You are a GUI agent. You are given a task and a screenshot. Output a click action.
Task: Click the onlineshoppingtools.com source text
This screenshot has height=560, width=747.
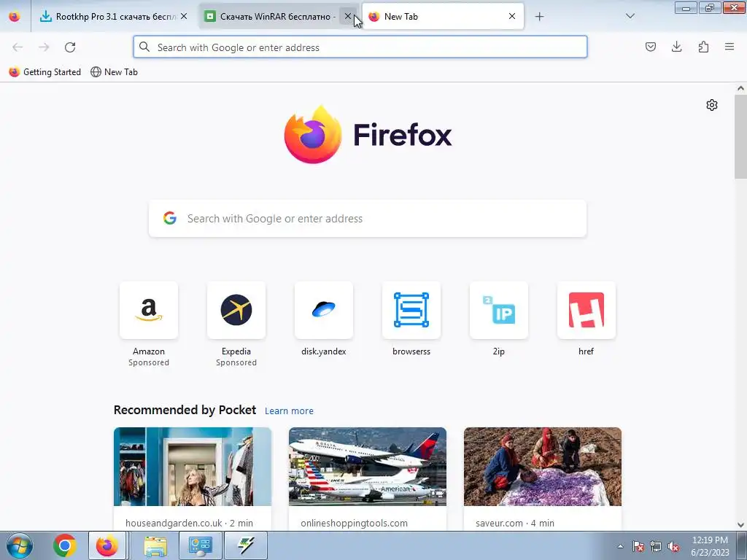(x=354, y=523)
